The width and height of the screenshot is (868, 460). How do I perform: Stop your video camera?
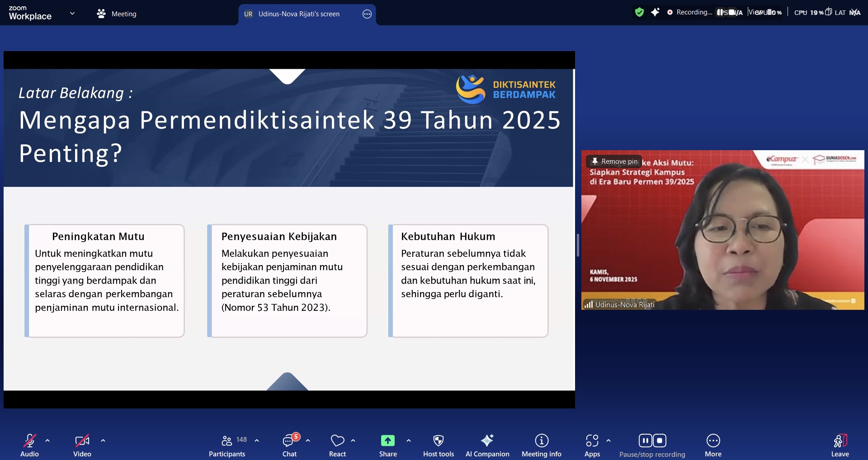tap(82, 445)
